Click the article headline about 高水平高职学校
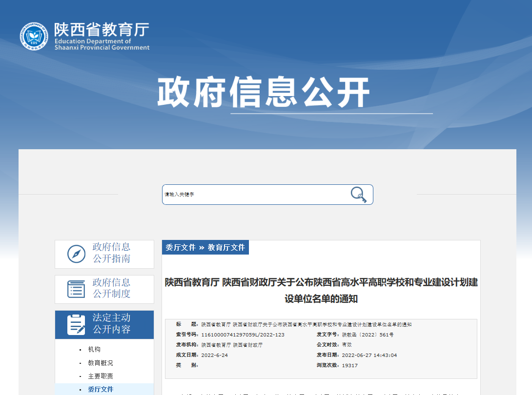 (321, 290)
